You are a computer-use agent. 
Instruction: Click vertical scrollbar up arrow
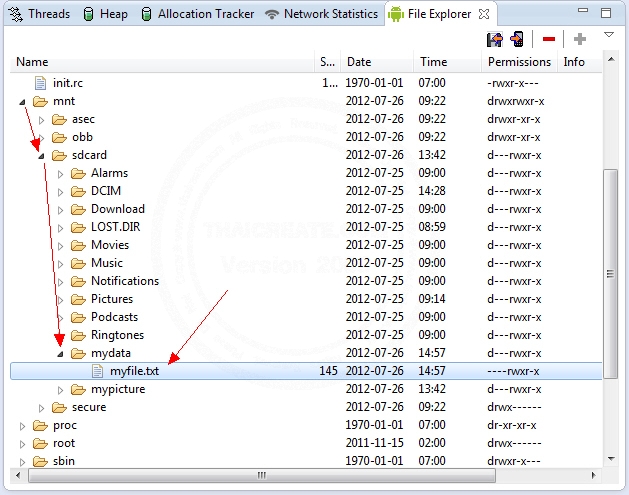(611, 59)
